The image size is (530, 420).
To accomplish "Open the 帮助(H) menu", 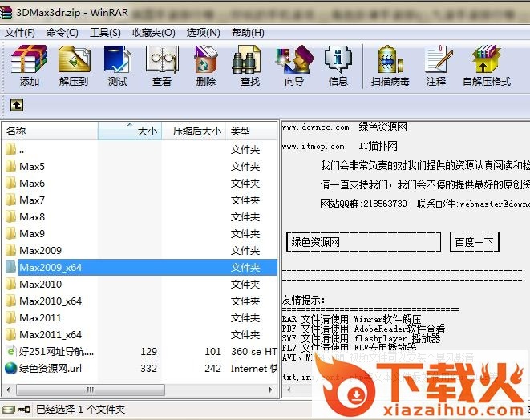I will coord(248,33).
